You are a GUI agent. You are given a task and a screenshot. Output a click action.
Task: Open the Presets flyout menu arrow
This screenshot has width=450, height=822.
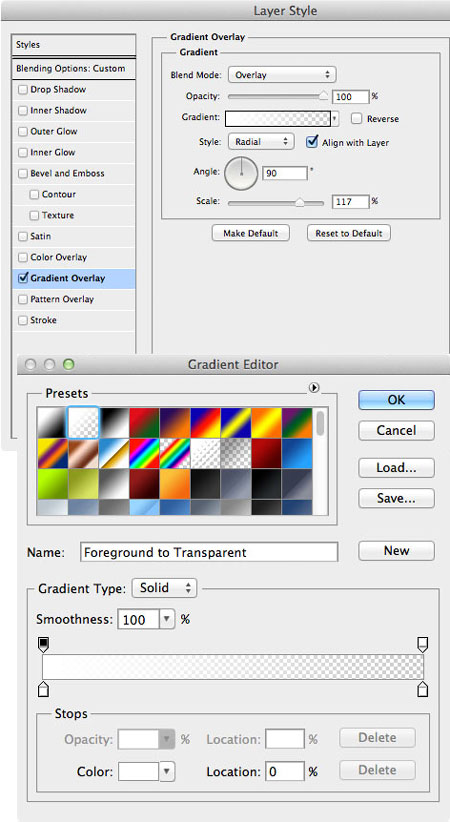pyautogui.click(x=314, y=388)
